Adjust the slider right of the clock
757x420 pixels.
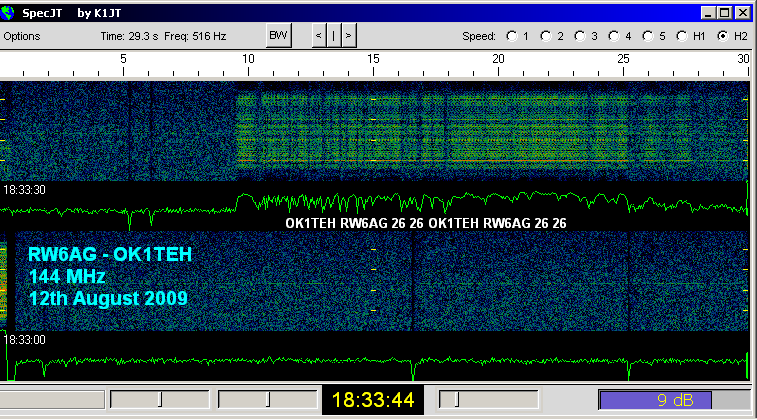click(x=488, y=400)
